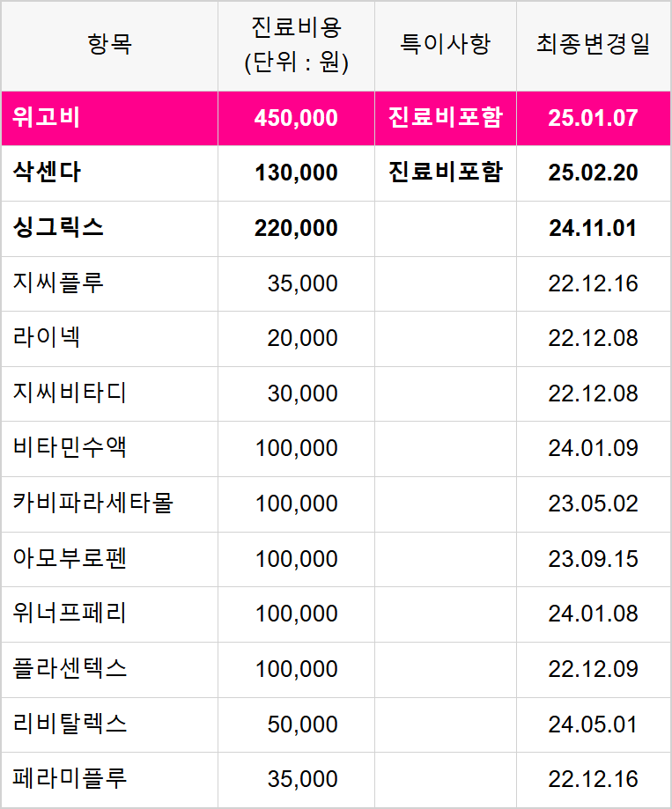672x809 pixels.
Task: Click the 최종변경일 column header
Action: pos(593,44)
